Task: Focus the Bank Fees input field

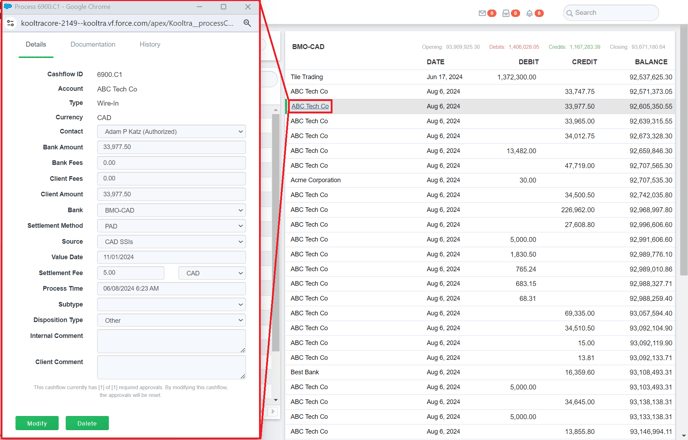Action: point(171,163)
